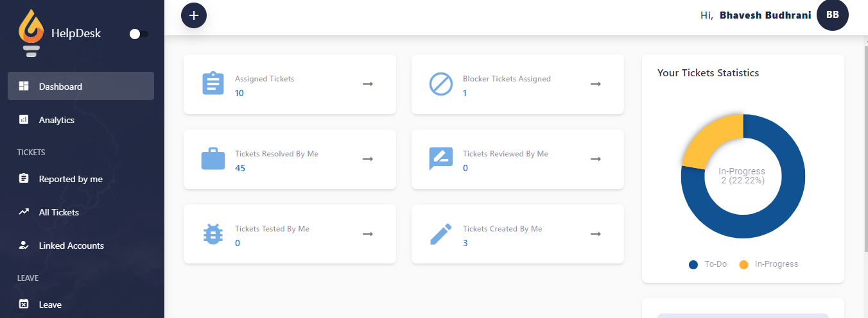Toggle To-Do legend in ticket statistics
The image size is (868, 318).
tap(708, 264)
